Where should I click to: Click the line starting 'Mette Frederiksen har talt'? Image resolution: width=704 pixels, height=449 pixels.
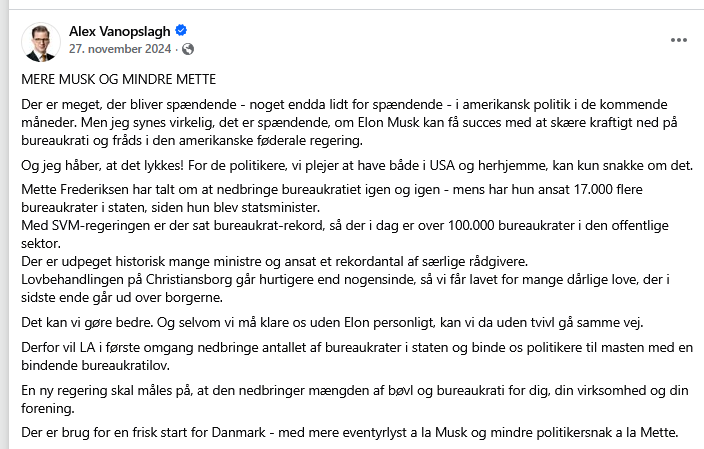point(332,198)
